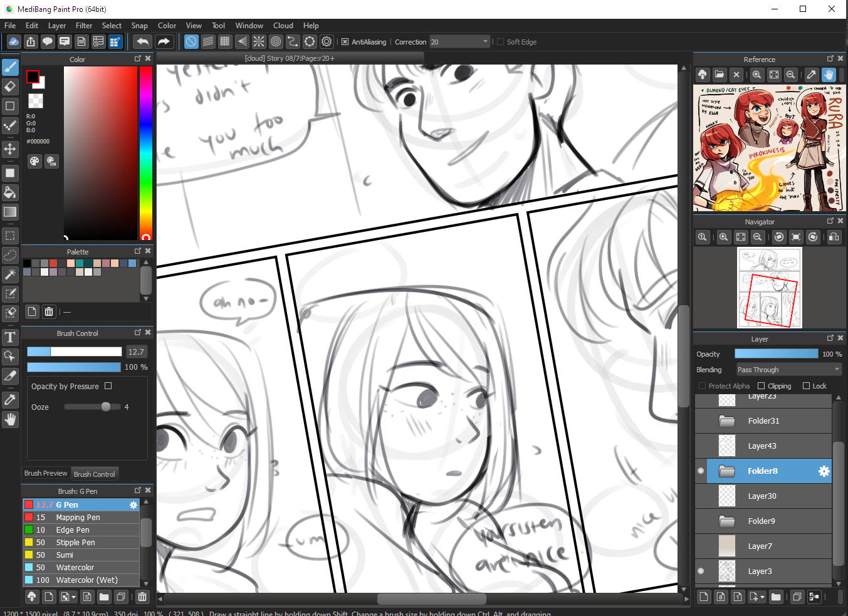Select the Mapping Pen brush
Image resolution: width=848 pixels, height=616 pixels.
pos(81,518)
